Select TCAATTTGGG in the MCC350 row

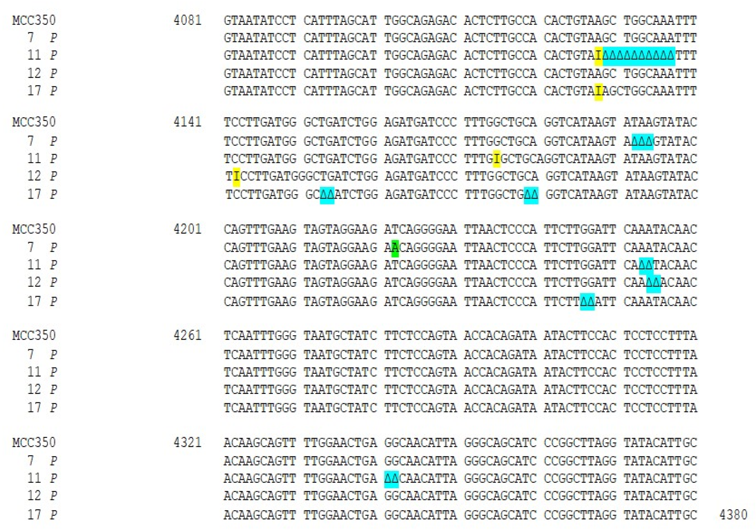[x=260, y=335]
